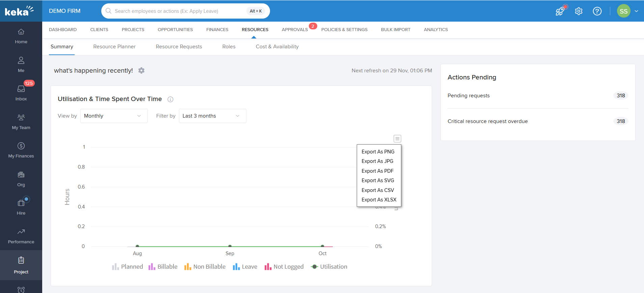Expand the Last 3 months filter
Image resolution: width=644 pixels, height=293 pixels.
click(x=212, y=116)
